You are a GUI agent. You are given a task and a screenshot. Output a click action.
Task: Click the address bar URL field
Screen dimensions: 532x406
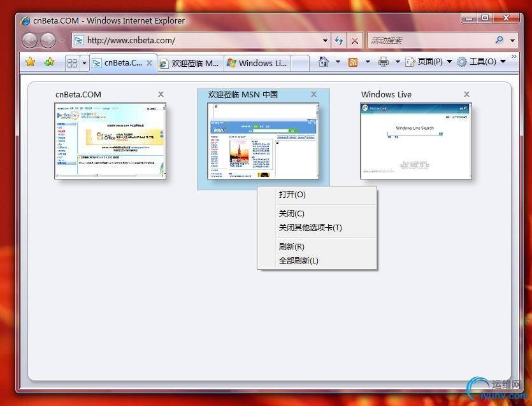(x=200, y=40)
